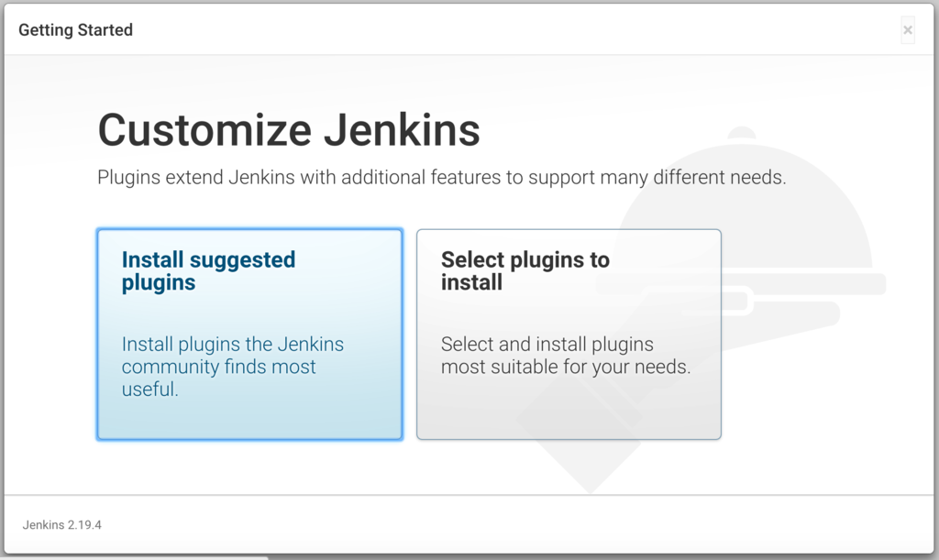939x560 pixels.
Task: Click the knob atop the cloche illustration
Action: 741,132
